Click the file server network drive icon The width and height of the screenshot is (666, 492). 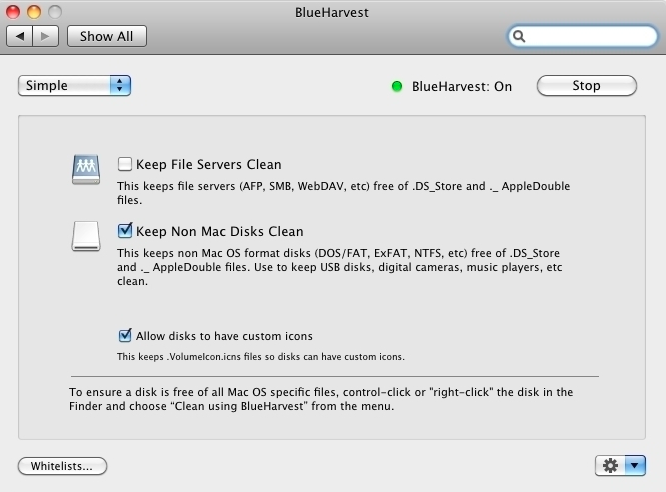point(86,170)
